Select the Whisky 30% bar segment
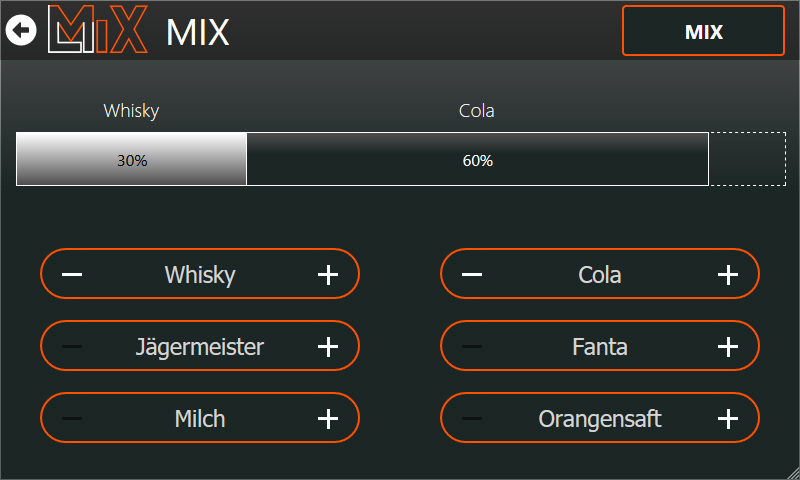Screen dimensions: 800x480 pyautogui.click(x=132, y=160)
